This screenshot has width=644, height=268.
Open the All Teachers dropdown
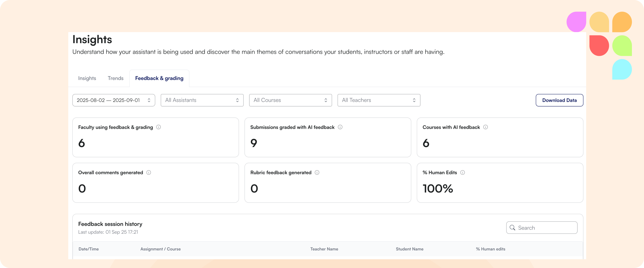(379, 100)
